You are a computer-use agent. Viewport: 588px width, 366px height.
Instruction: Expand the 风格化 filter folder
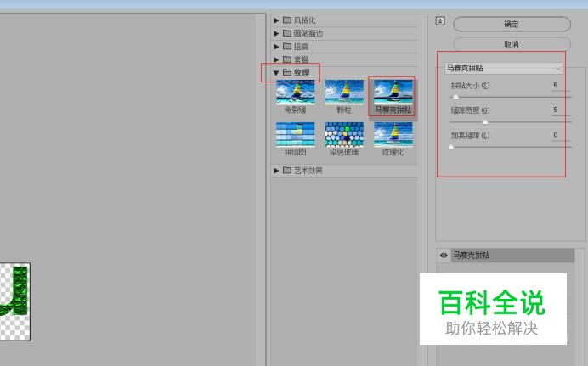tap(276, 20)
